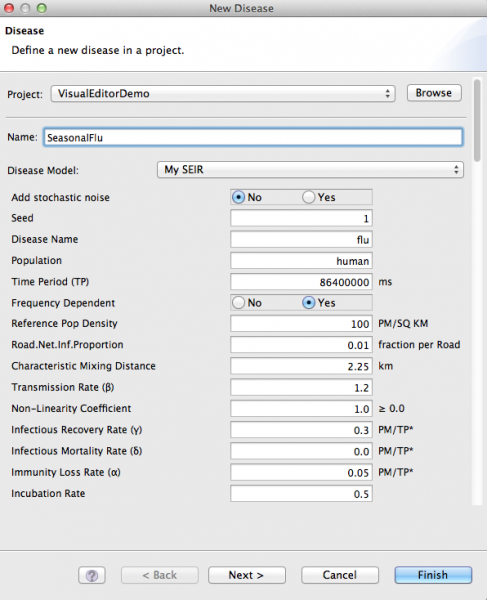487x600 pixels.
Task: Click the Characteristic Mixing Distance field
Action: (x=301, y=366)
